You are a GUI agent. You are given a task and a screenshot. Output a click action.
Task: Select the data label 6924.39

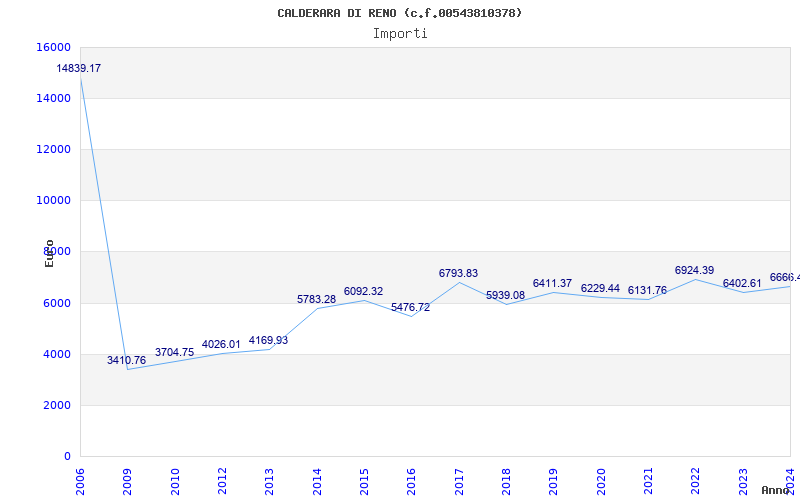click(x=694, y=270)
